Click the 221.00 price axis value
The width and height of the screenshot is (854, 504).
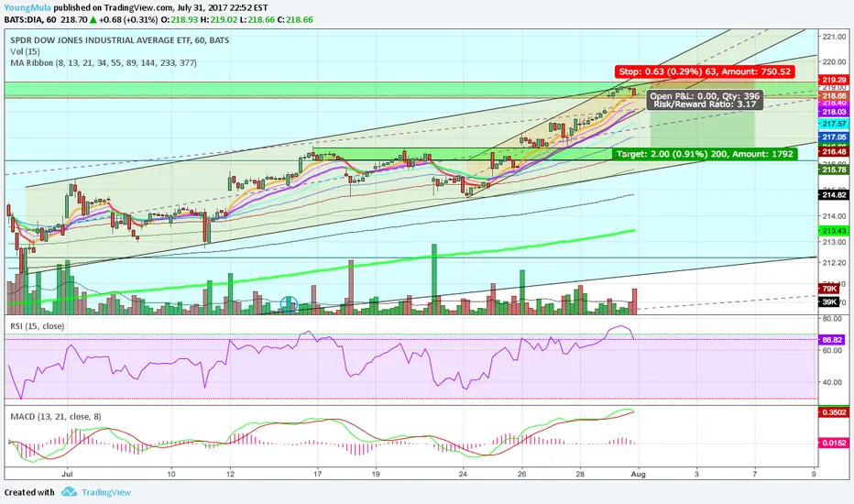pyautogui.click(x=833, y=37)
